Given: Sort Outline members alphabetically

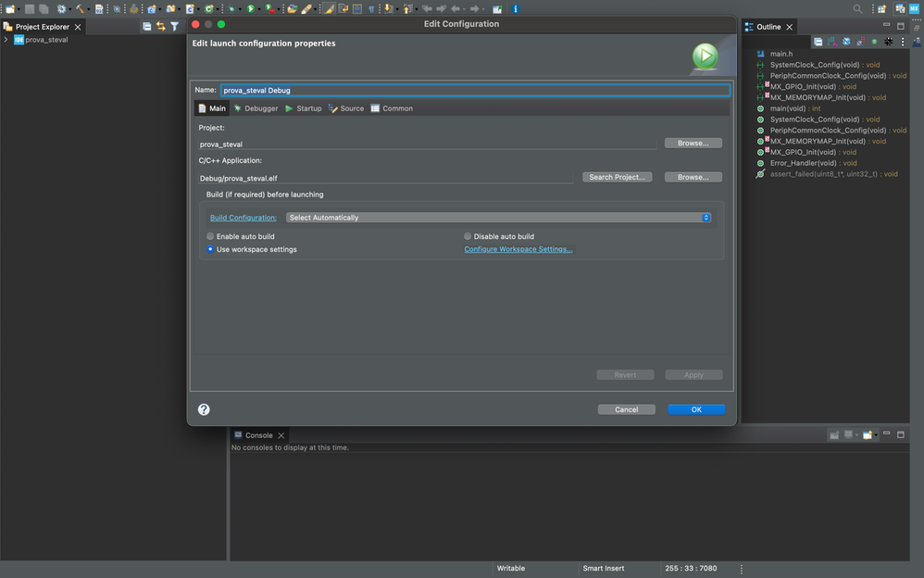Looking at the screenshot, I should [x=830, y=41].
